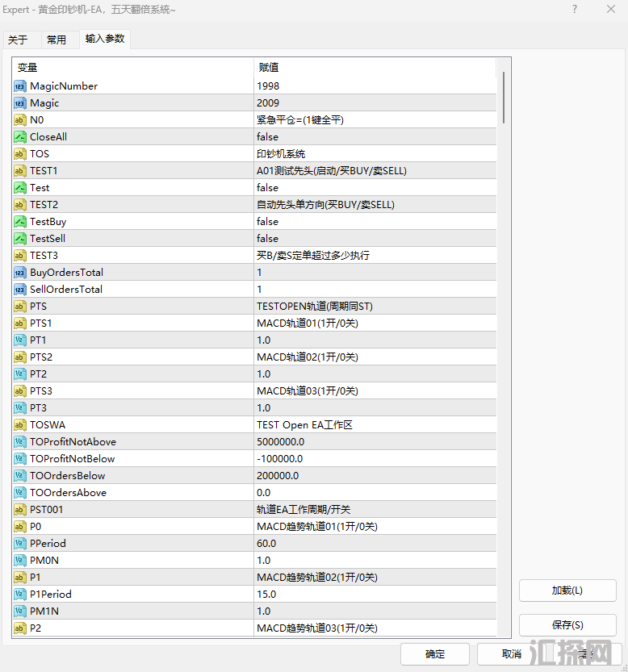Click the integer icon beside MagicNumber

tap(20, 86)
